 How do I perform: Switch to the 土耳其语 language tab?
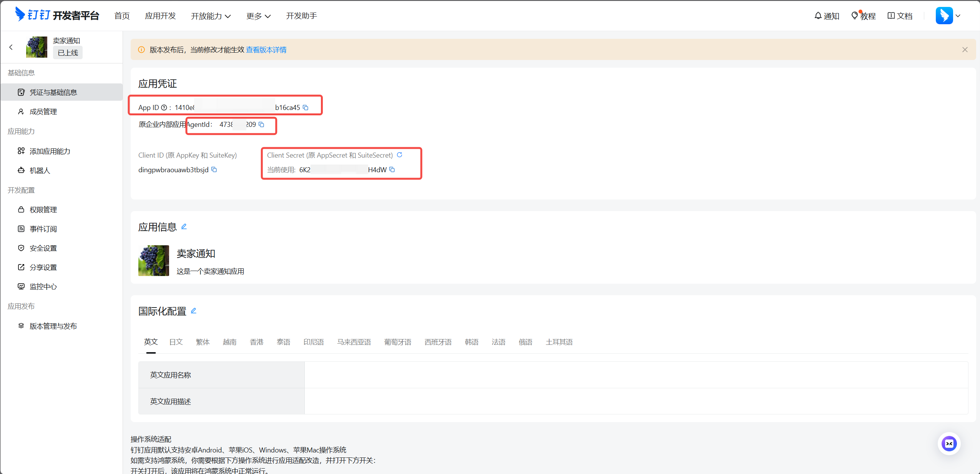click(559, 342)
